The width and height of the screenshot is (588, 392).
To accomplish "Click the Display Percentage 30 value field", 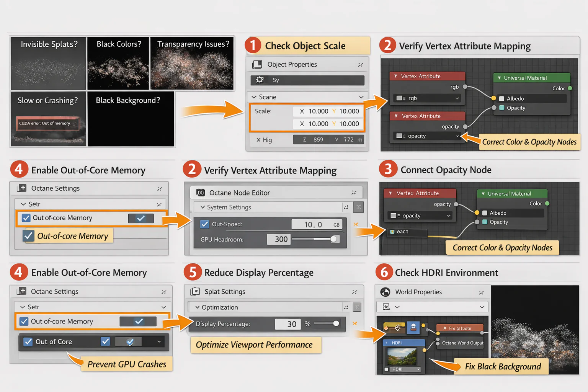I will [287, 324].
